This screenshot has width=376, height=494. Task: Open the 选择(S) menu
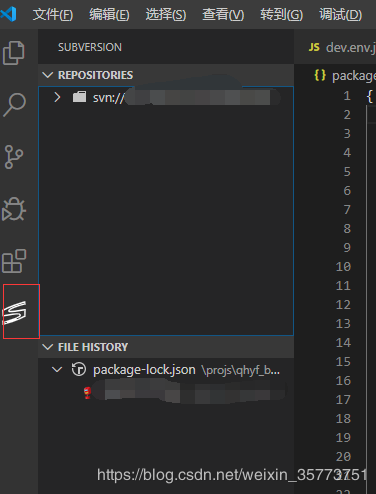[166, 14]
